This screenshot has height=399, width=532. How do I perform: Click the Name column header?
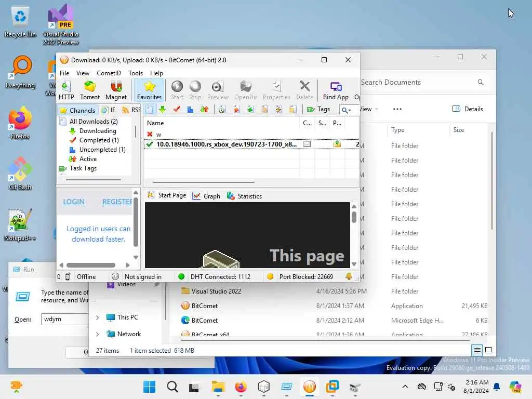[221, 123]
